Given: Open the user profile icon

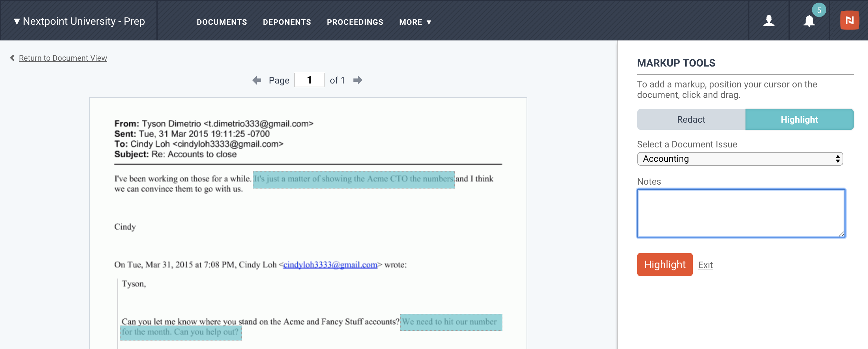Looking at the screenshot, I should pyautogui.click(x=769, y=21).
